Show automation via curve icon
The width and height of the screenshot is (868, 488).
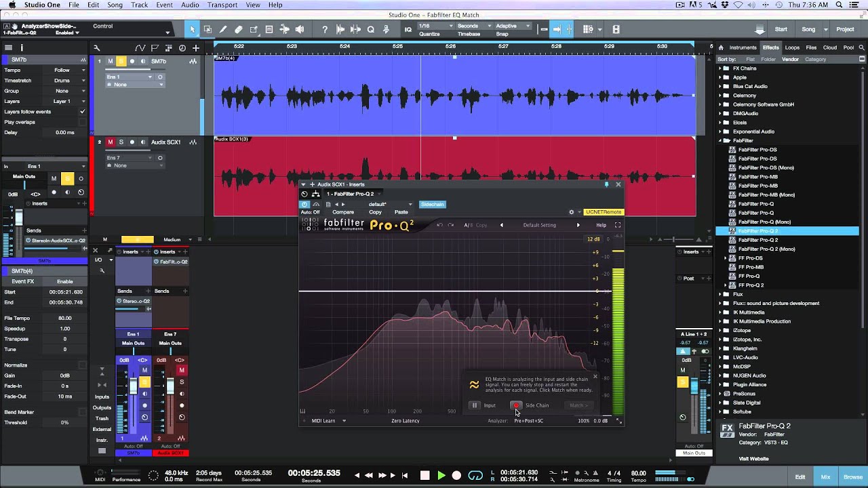pyautogui.click(x=140, y=47)
